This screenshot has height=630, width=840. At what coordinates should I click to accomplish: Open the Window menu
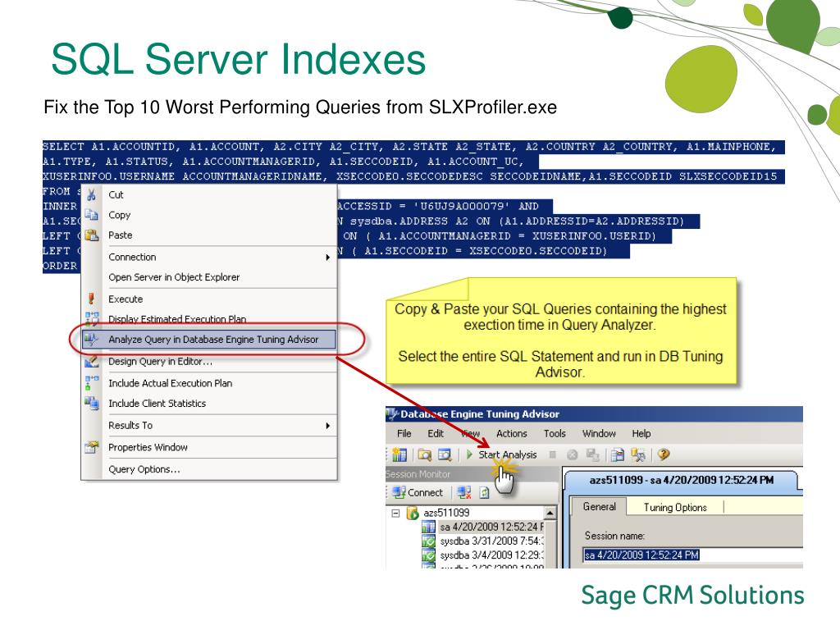(599, 433)
